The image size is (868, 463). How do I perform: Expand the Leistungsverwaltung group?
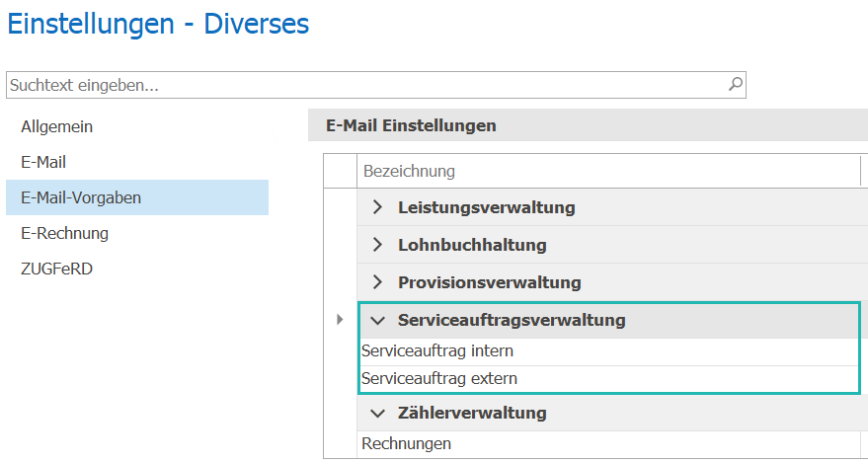pyautogui.click(x=377, y=207)
